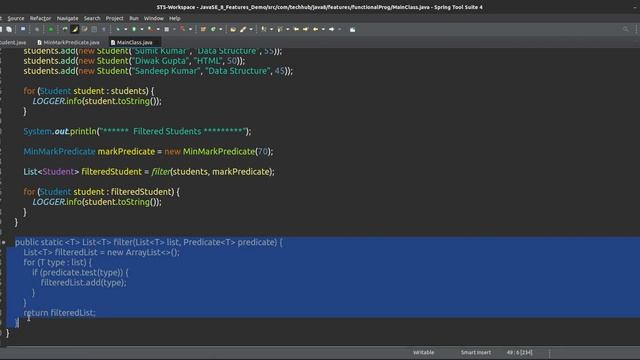The image size is (640, 360).
Task: Open the Run launch dropdown arrow
Action: point(142,29)
